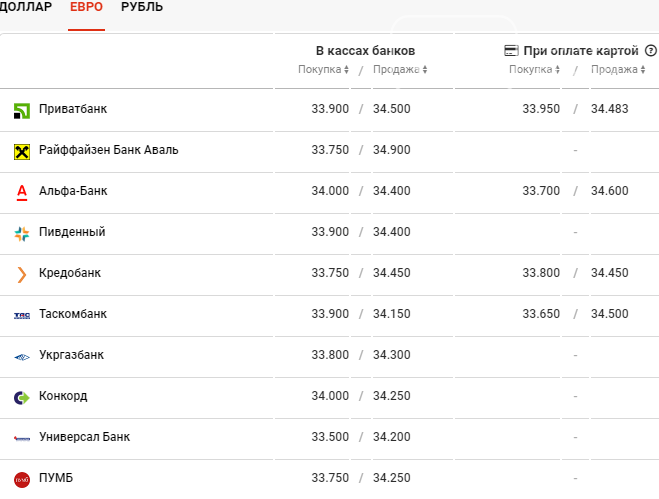Sort bank cash desk rates by Продажа
659x499 pixels.
click(400, 69)
